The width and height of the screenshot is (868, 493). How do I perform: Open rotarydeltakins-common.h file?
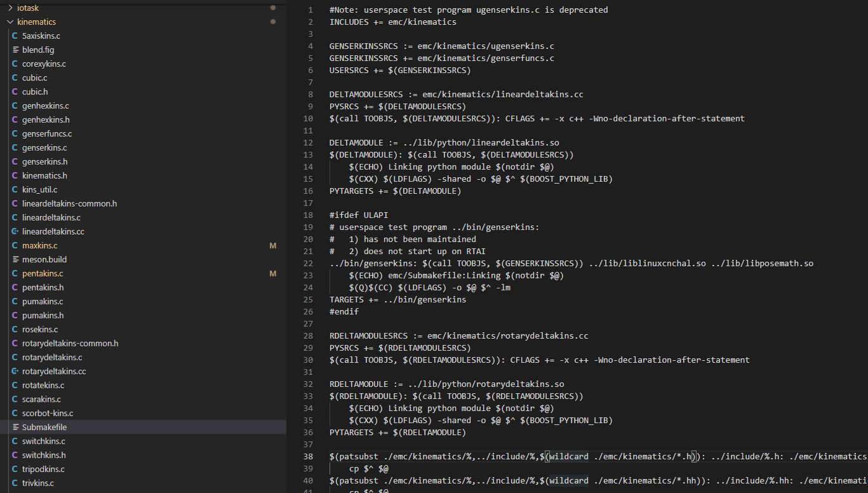point(70,343)
